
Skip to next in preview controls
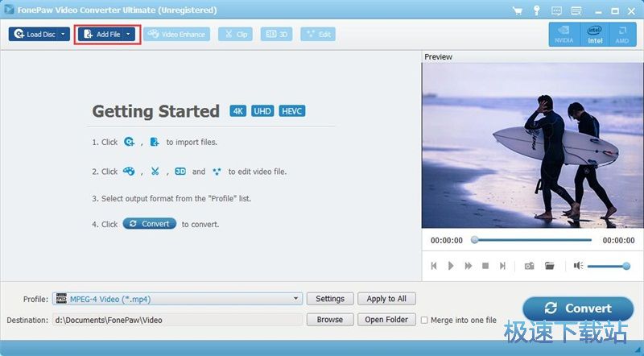(502, 266)
